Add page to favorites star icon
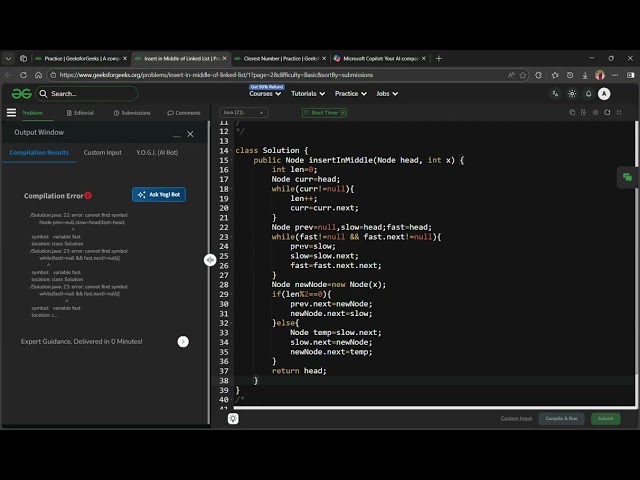Image resolution: width=640 pixels, height=480 pixels. click(x=522, y=75)
